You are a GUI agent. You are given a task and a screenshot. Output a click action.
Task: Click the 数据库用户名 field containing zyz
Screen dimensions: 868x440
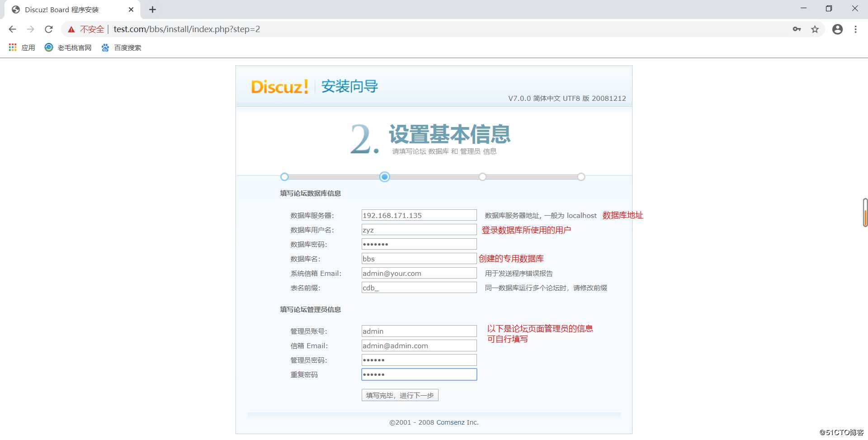tap(419, 230)
